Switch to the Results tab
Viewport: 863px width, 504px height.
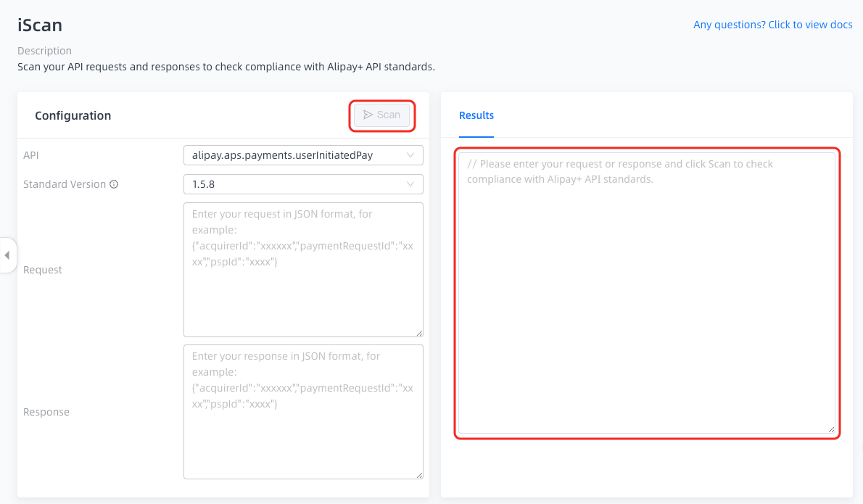point(476,115)
